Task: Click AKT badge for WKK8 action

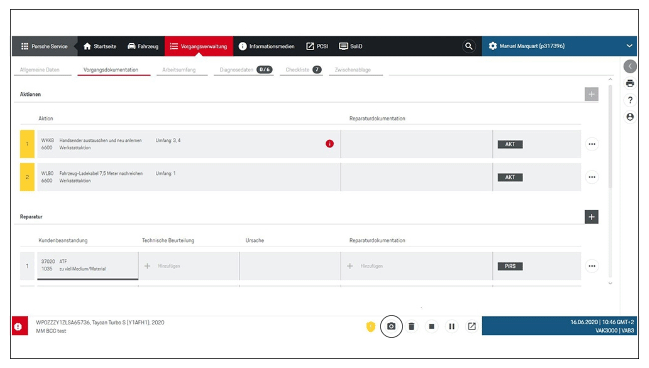Action: tap(510, 144)
